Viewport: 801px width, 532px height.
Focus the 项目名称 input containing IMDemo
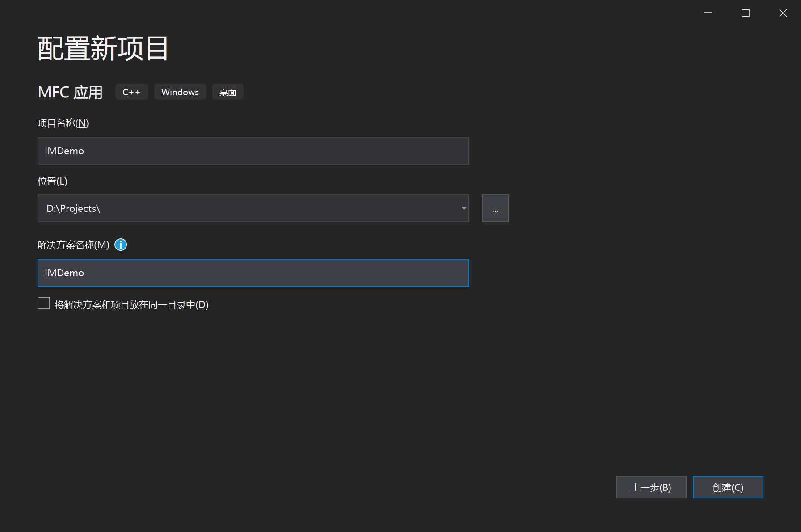(253, 151)
